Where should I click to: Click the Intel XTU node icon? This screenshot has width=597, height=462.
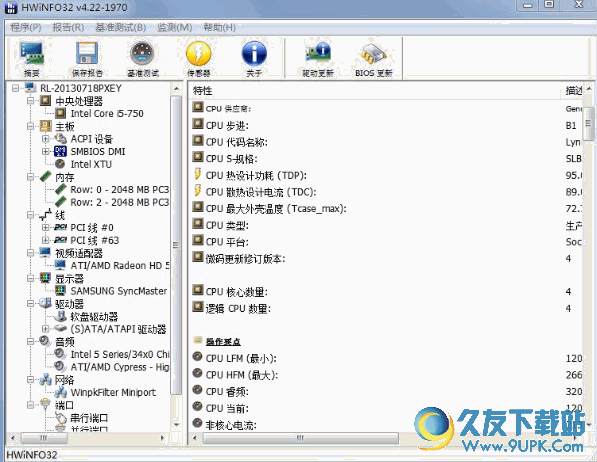point(60,164)
